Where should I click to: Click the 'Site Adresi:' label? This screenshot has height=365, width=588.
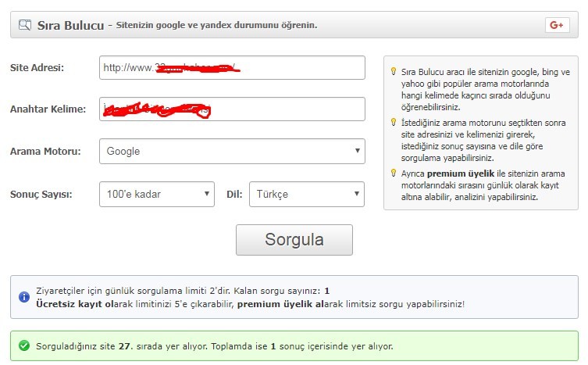coord(37,67)
